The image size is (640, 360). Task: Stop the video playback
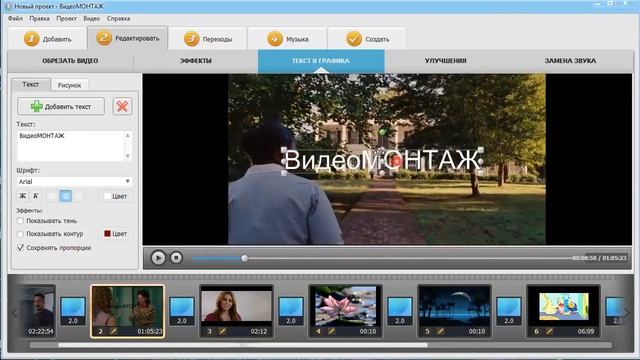click(x=176, y=258)
